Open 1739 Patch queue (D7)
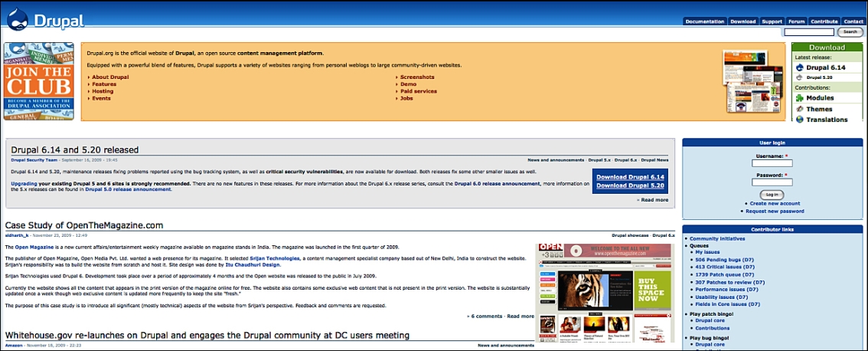Screen dimensions: 868x351 tap(725, 274)
